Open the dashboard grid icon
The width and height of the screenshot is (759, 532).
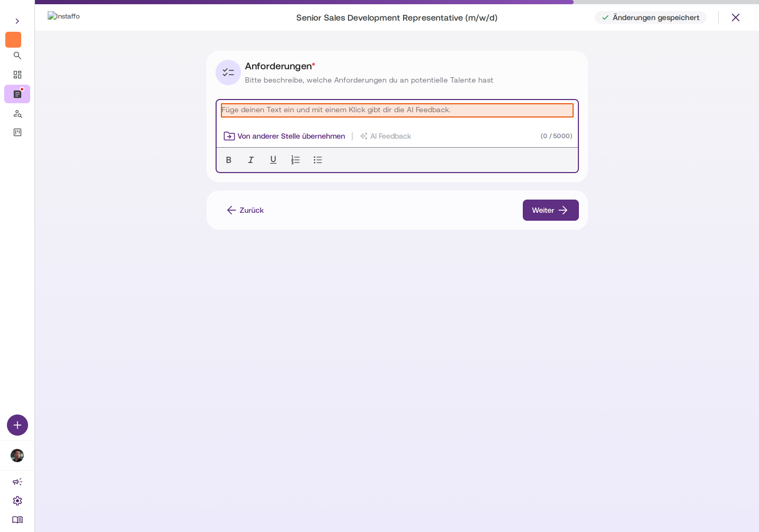pyautogui.click(x=17, y=75)
